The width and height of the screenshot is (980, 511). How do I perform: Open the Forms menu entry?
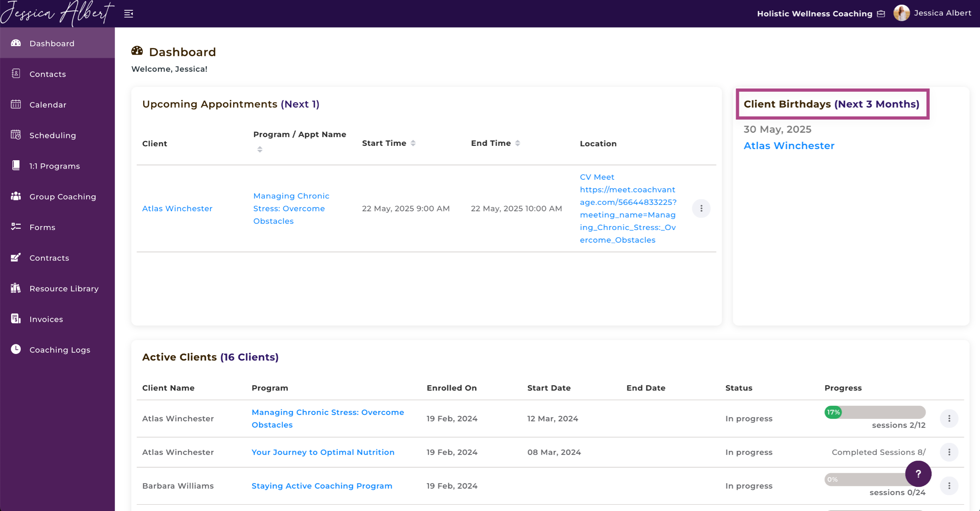pyautogui.click(x=57, y=227)
